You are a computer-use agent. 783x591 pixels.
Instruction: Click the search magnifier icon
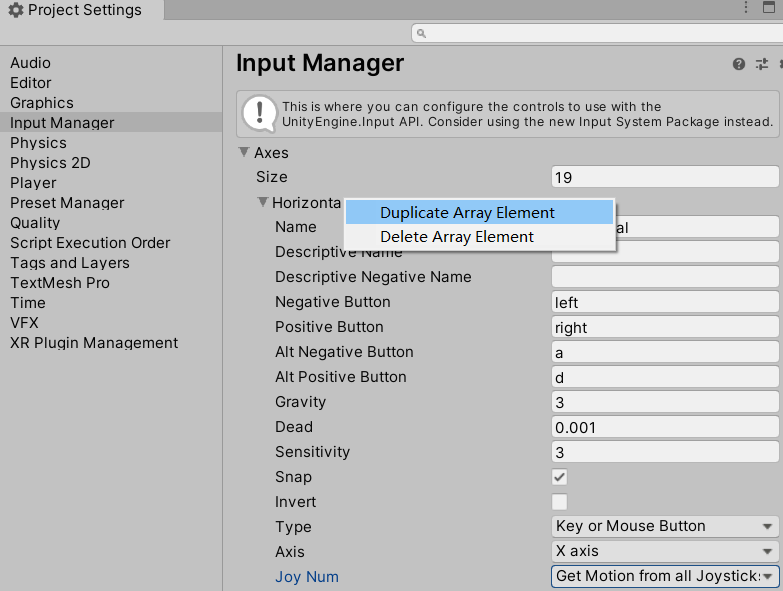click(421, 33)
